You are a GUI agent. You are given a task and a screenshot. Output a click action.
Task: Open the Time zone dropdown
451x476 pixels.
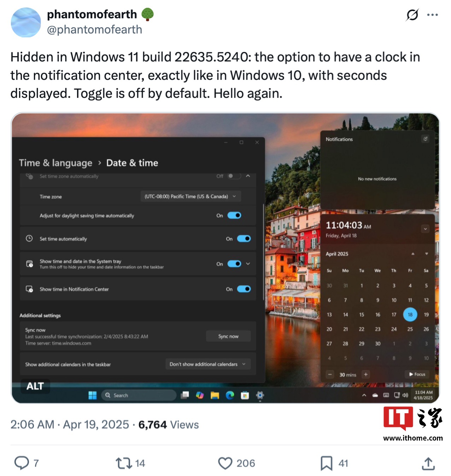pyautogui.click(x=191, y=196)
